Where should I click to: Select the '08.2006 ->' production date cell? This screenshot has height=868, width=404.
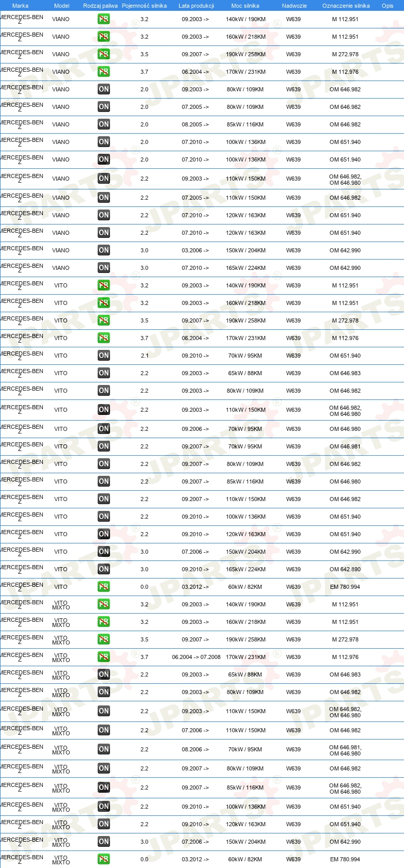pyautogui.click(x=195, y=749)
